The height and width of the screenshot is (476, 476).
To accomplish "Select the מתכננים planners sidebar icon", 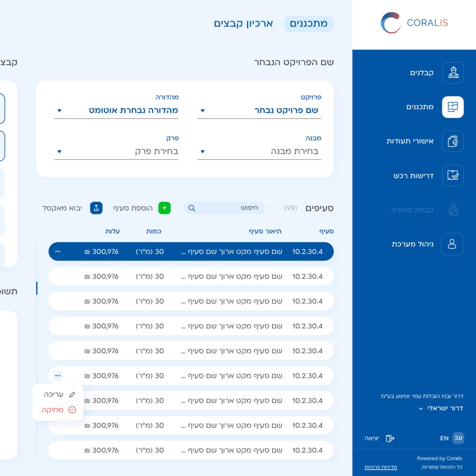I will pyautogui.click(x=453, y=107).
